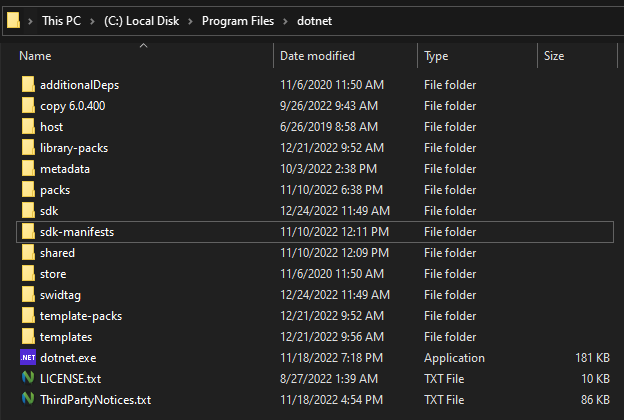The image size is (624, 420).
Task: Click the dotnet breadcrumb segment
Action: click(314, 21)
